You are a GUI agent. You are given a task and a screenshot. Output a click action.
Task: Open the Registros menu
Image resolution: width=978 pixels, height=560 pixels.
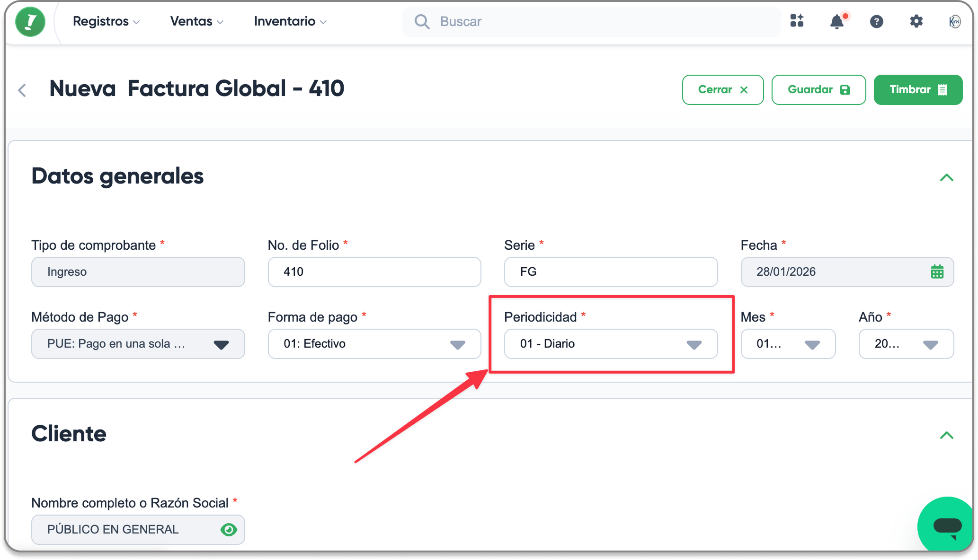[106, 21]
